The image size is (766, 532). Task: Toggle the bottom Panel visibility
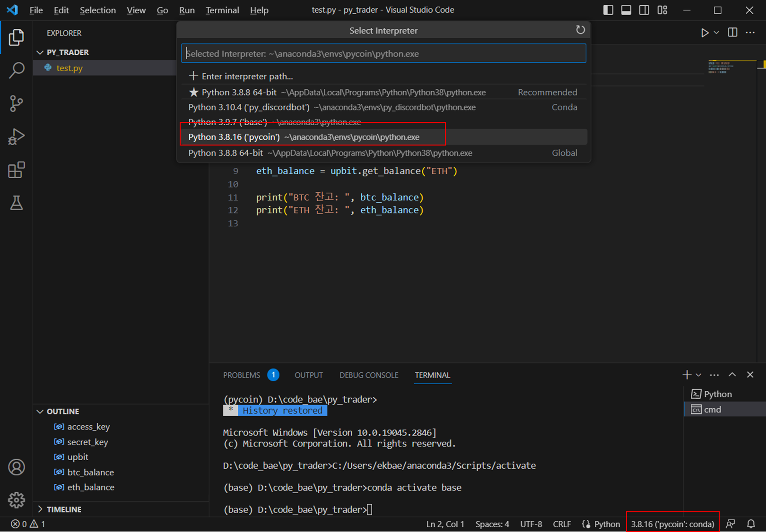pos(626,10)
